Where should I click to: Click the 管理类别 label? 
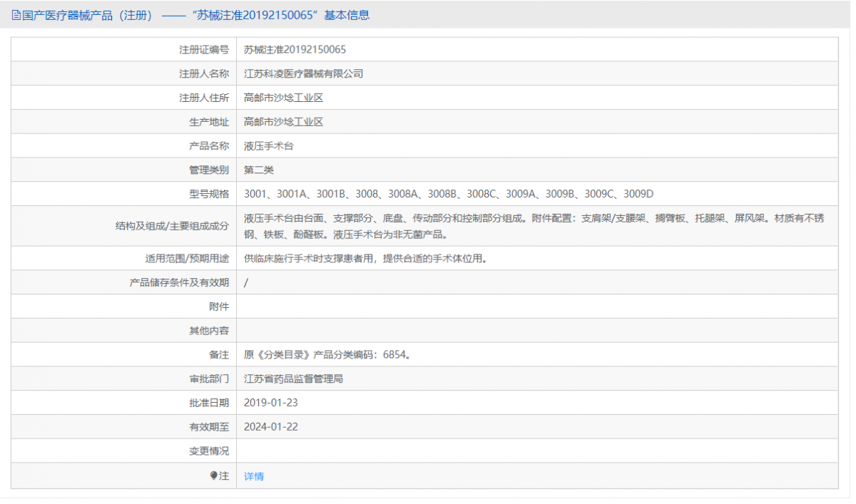pyautogui.click(x=209, y=170)
